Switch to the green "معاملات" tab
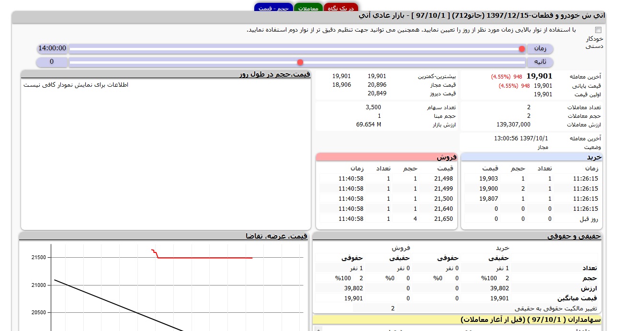The height and width of the screenshot is (331, 644). 308,8
